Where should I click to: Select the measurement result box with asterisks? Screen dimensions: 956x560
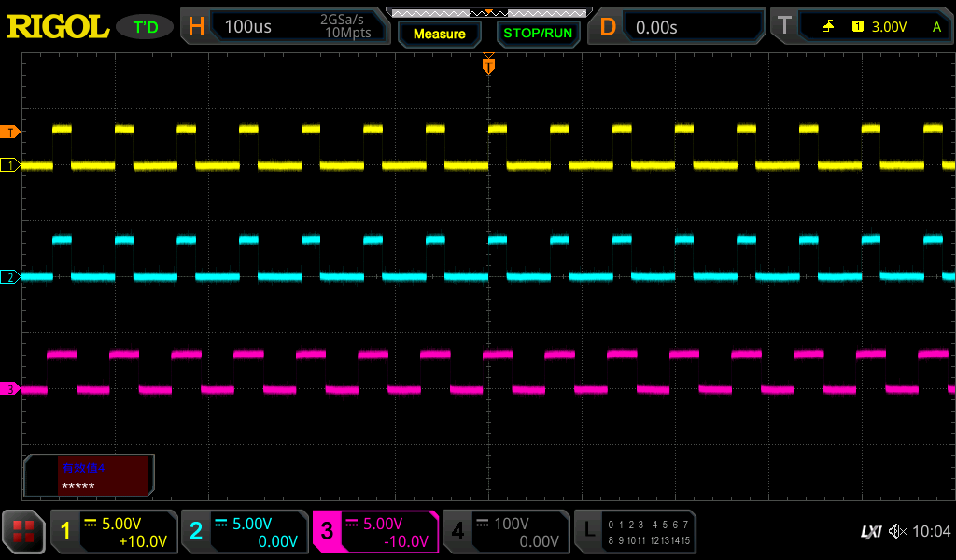click(x=89, y=476)
